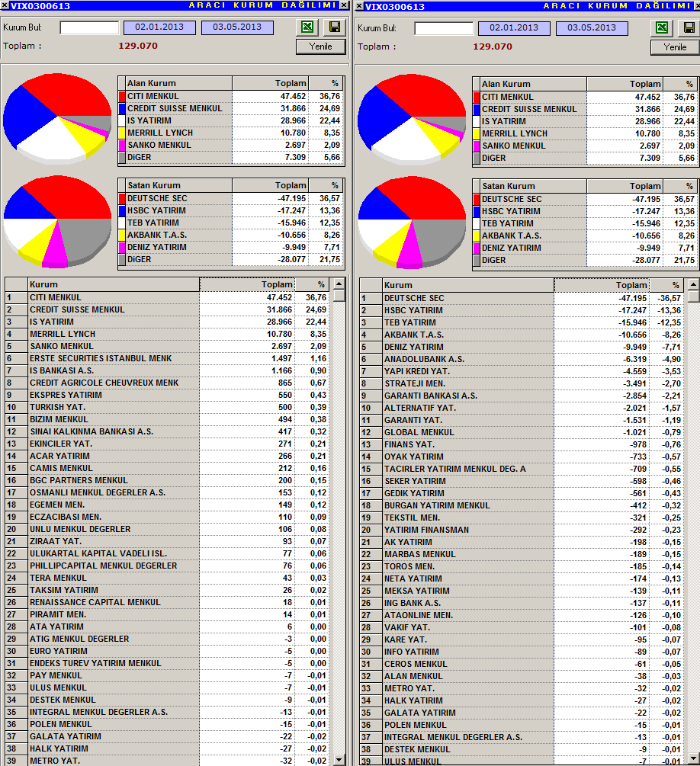Open the 03.05.2013 end date in left panel
The width and height of the screenshot is (700, 766).
point(237,27)
